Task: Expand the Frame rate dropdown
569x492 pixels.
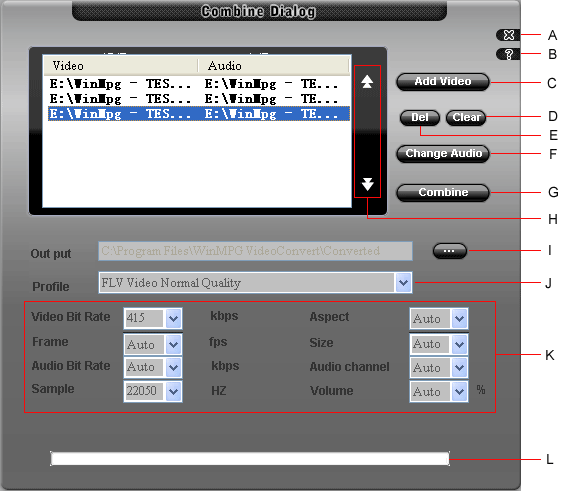Action: click(173, 344)
